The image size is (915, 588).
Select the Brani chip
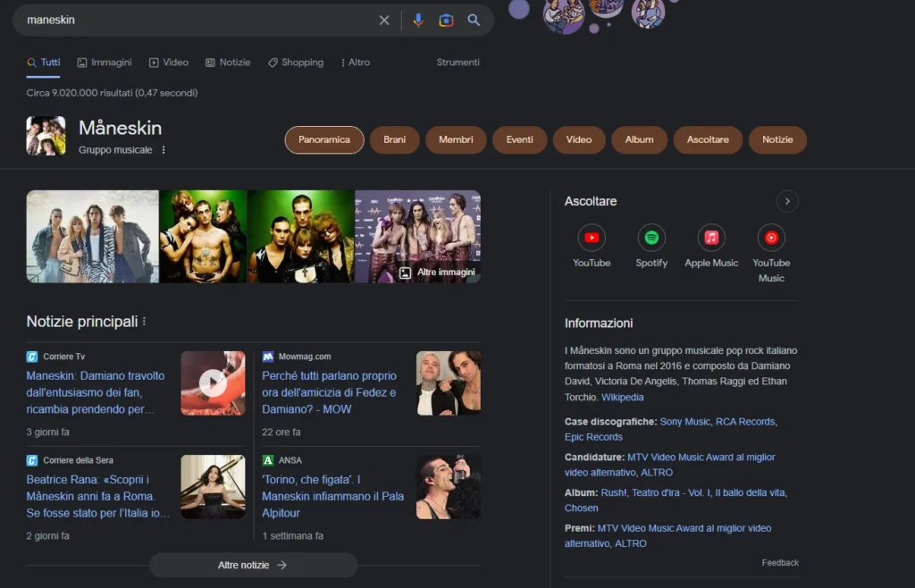(394, 140)
